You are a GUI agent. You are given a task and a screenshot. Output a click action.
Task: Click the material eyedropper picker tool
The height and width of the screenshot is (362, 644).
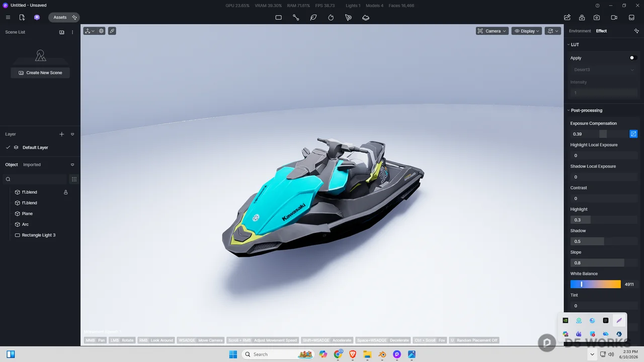pyautogui.click(x=112, y=31)
